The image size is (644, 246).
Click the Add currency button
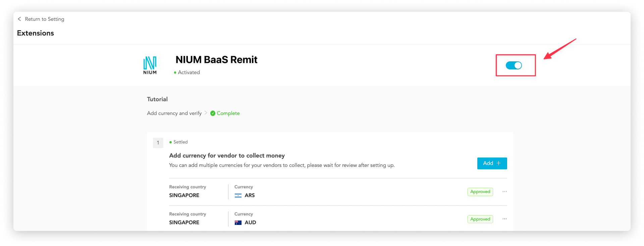pyautogui.click(x=492, y=163)
